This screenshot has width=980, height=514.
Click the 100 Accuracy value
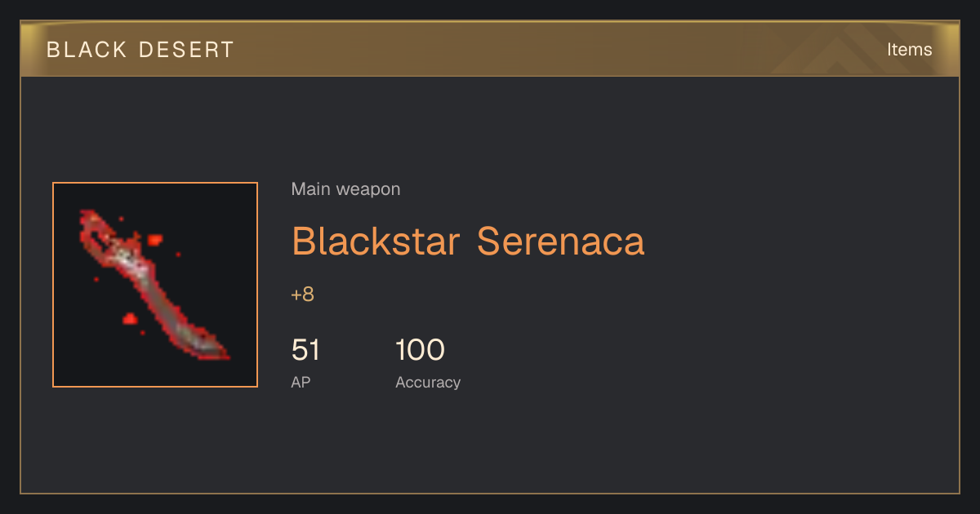click(x=420, y=350)
